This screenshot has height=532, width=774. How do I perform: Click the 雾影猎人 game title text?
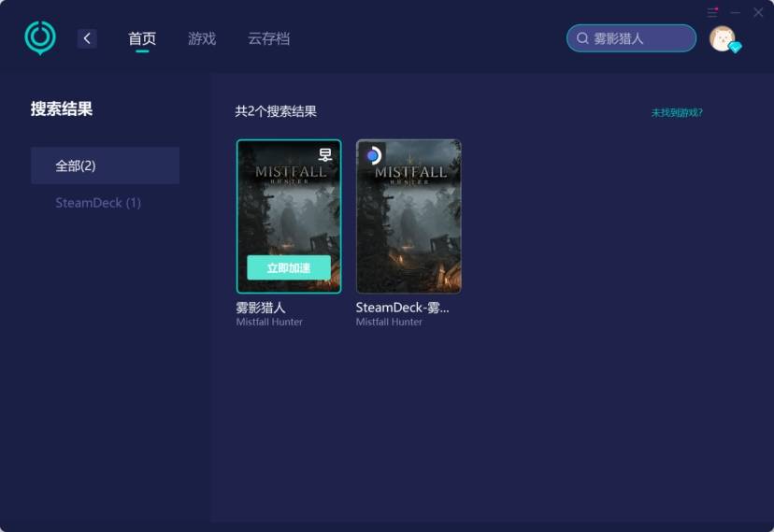(x=261, y=308)
